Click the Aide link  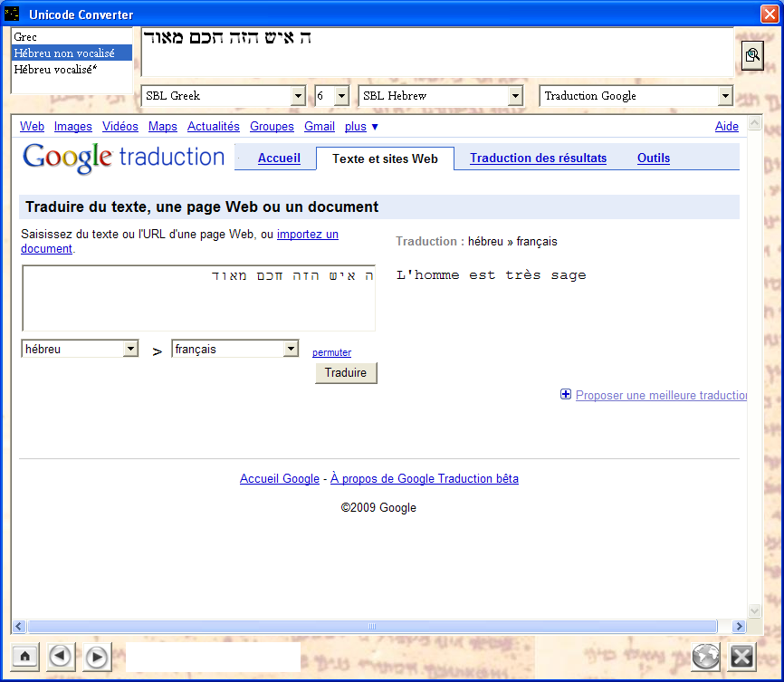tap(726, 126)
